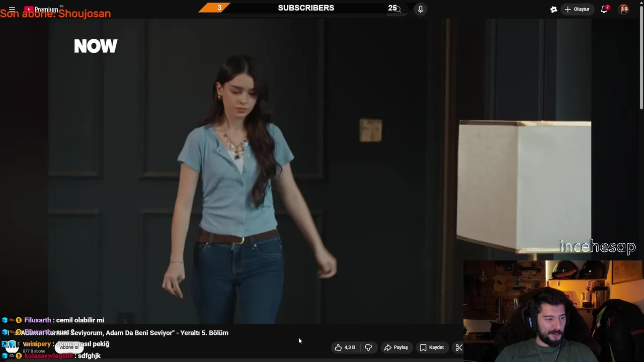Click chat message "cemil olabilir mi"
This screenshot has height=362, width=644.
pyautogui.click(x=80, y=320)
